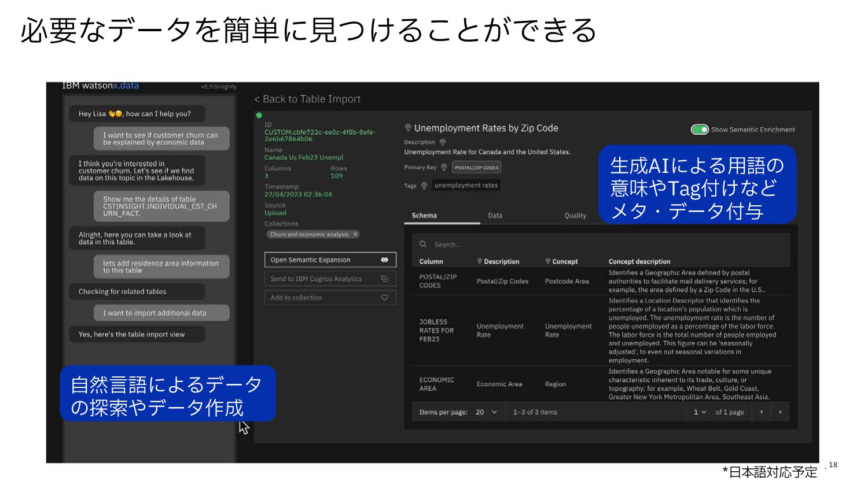868x488 pixels.
Task: Click the icon in the Concept column header
Action: 548,261
